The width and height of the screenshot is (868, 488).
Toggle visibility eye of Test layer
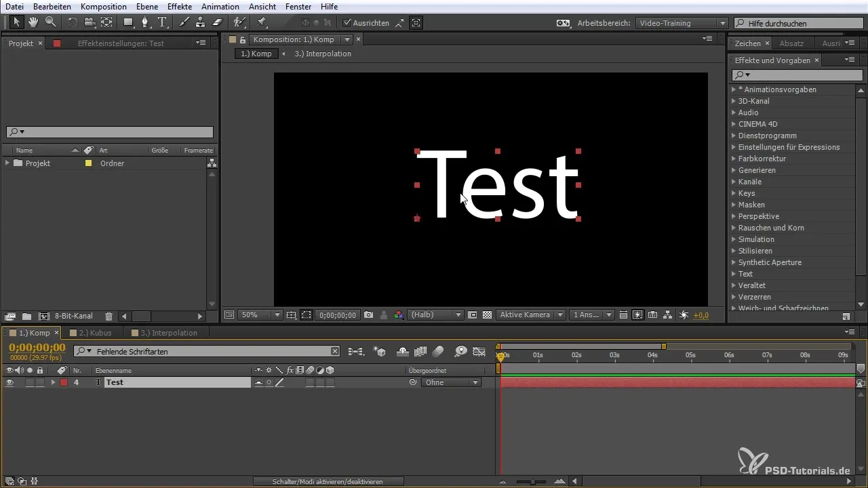point(9,382)
